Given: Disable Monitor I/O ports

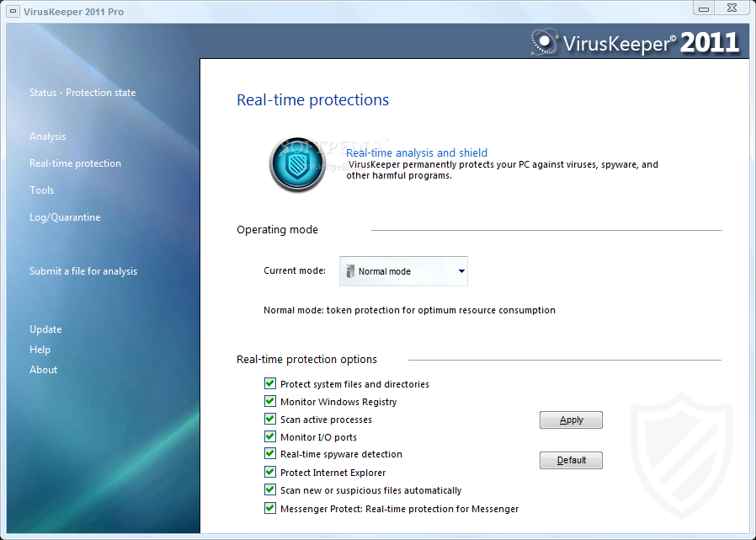Looking at the screenshot, I should (x=270, y=436).
